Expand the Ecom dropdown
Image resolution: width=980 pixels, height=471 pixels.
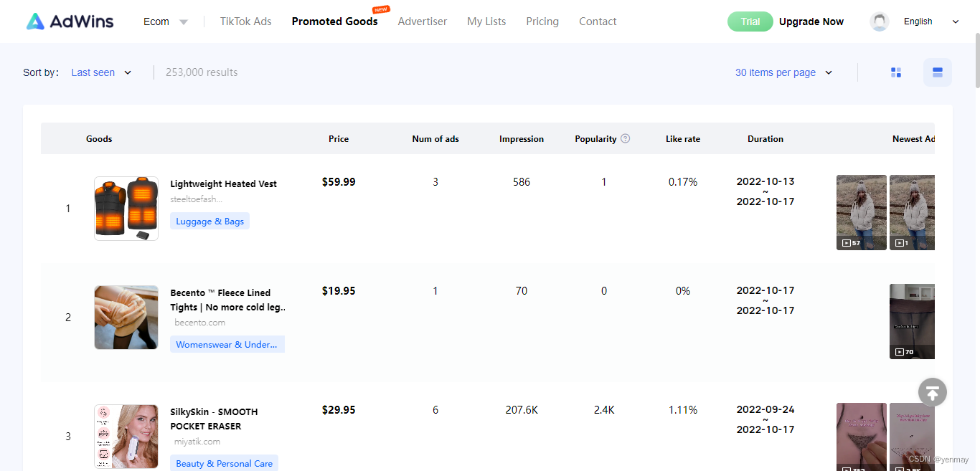pyautogui.click(x=166, y=22)
